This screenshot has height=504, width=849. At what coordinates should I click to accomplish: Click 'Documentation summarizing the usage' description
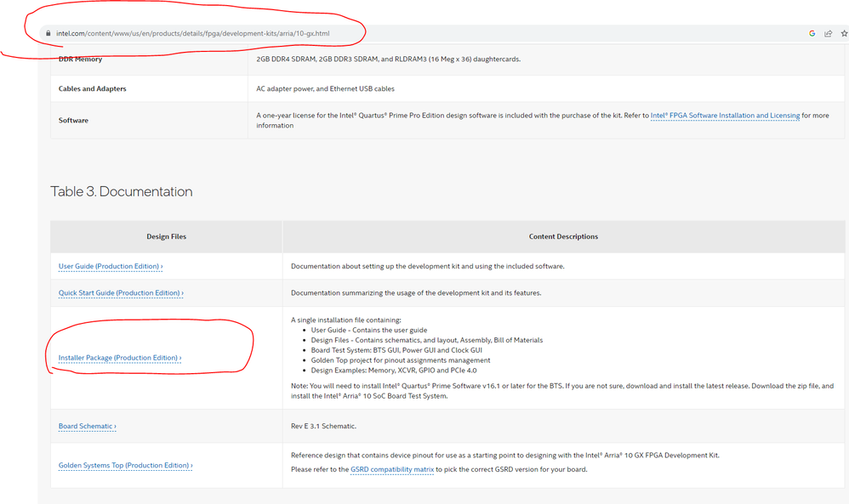[x=416, y=292]
